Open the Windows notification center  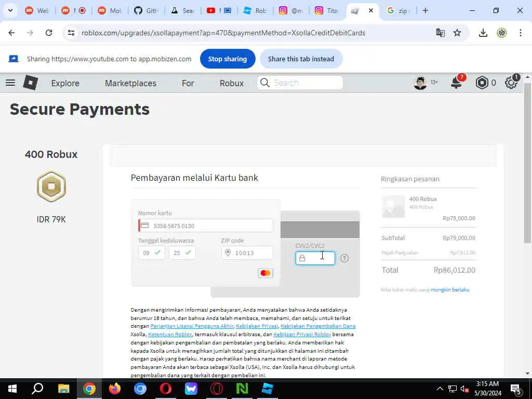(x=516, y=389)
